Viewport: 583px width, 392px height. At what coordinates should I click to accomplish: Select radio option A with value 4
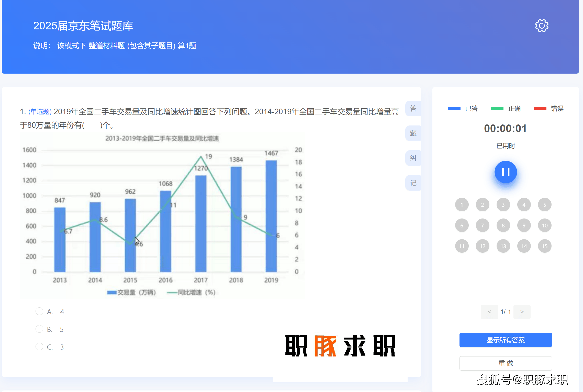tap(39, 311)
